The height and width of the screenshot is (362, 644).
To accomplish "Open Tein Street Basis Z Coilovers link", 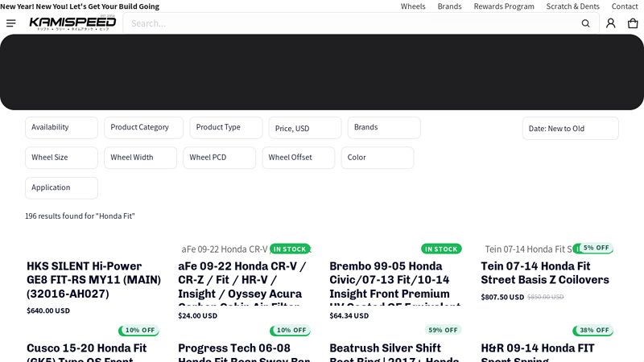I will point(545,273).
